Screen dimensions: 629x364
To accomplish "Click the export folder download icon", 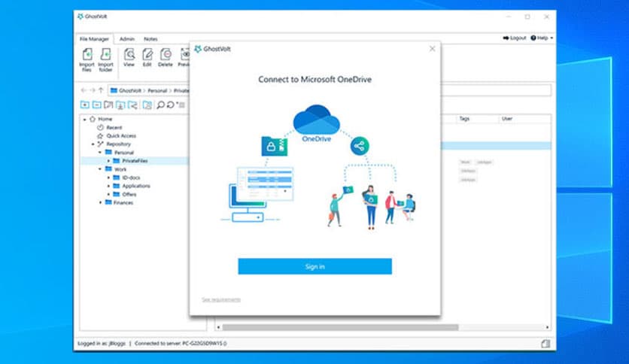I will [120, 105].
